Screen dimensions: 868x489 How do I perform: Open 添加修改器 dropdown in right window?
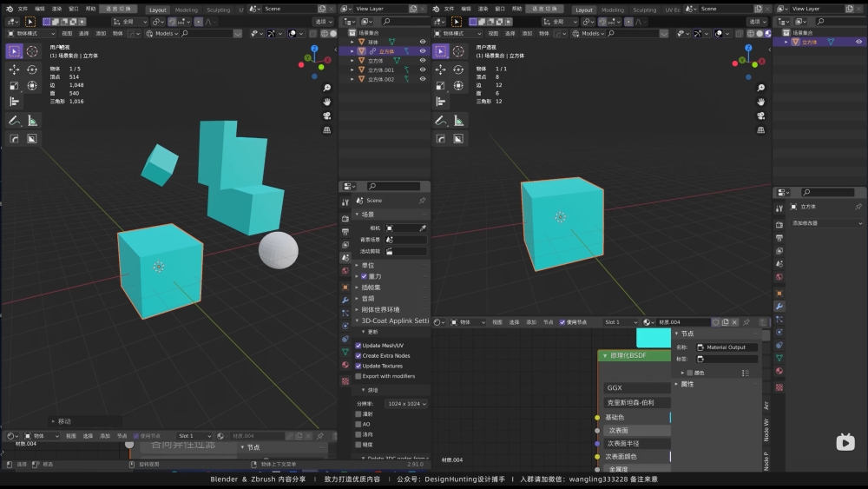pos(826,223)
